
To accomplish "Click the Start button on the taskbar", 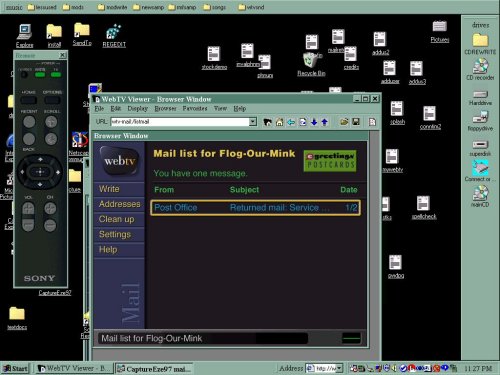I will (x=15, y=368).
